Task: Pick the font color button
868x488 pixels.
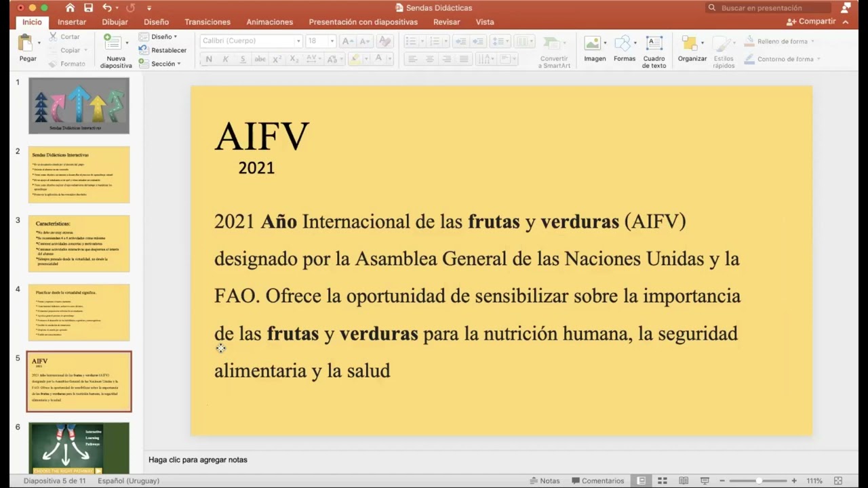Action: 378,60
